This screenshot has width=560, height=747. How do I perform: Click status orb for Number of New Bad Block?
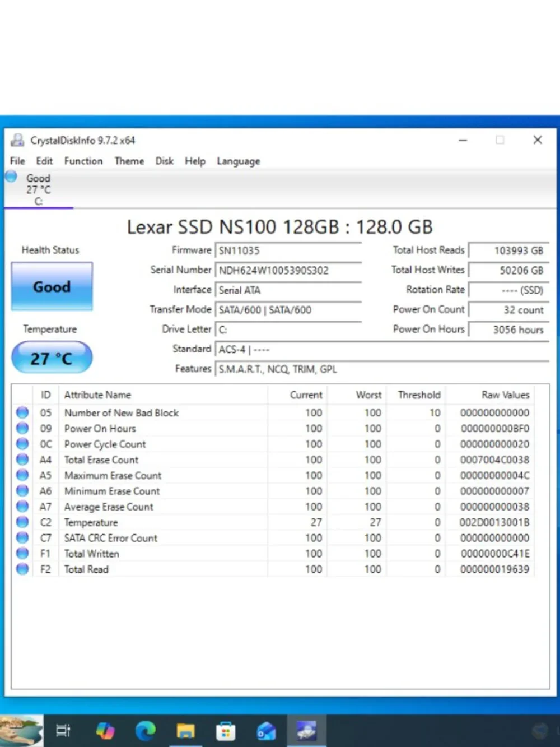point(22,412)
